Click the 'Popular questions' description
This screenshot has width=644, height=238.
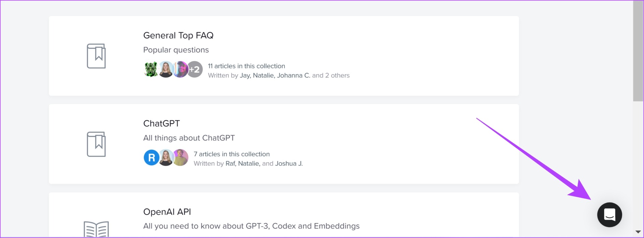(176, 50)
